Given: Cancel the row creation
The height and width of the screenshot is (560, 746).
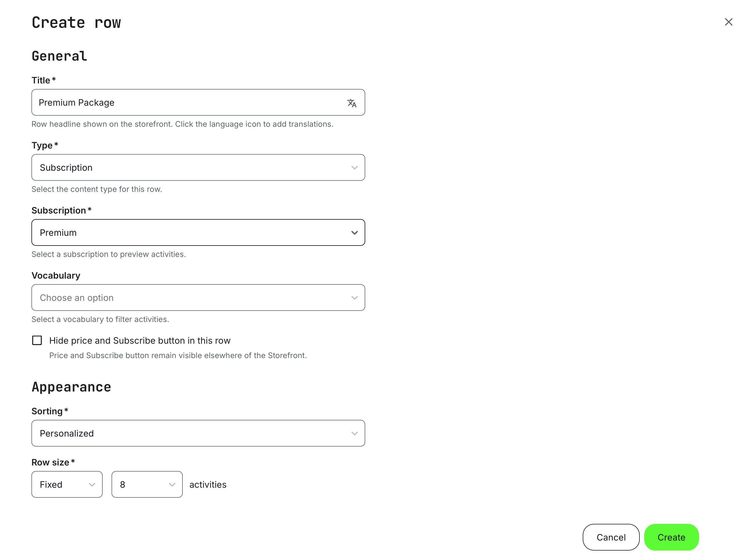Looking at the screenshot, I should tap(611, 537).
